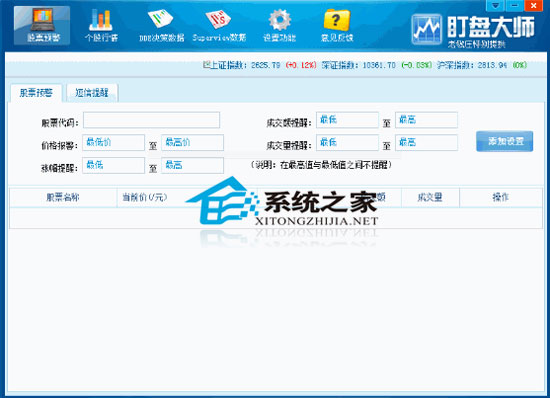Image resolution: width=550 pixels, height=398 pixels.
Task: Click the 涨幅提醒 最低 field
Action: (x=113, y=165)
